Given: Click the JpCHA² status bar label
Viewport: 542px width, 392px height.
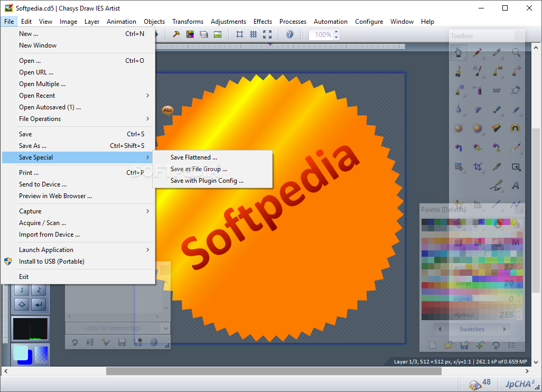Looking at the screenshot, I should pyautogui.click(x=520, y=384).
